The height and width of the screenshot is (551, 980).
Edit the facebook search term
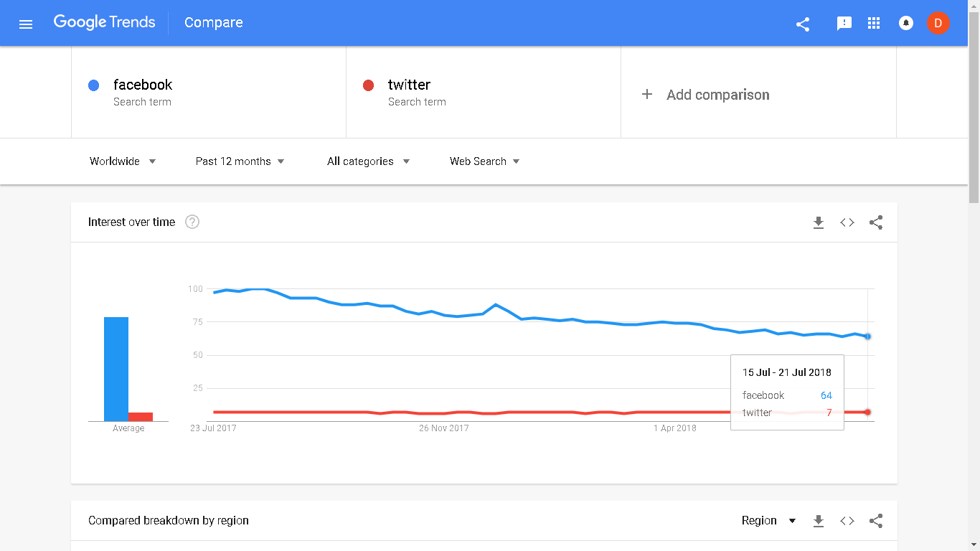[x=143, y=85]
